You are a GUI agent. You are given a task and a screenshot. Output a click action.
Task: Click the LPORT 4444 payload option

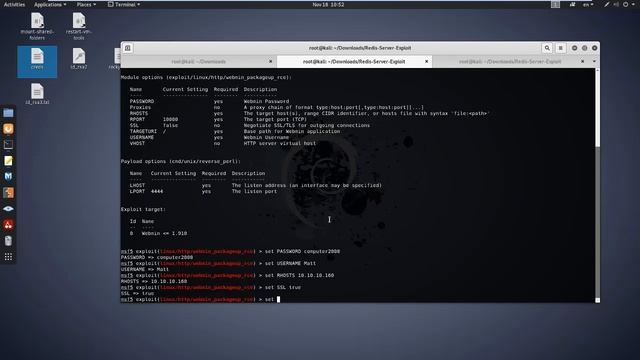[203, 191]
